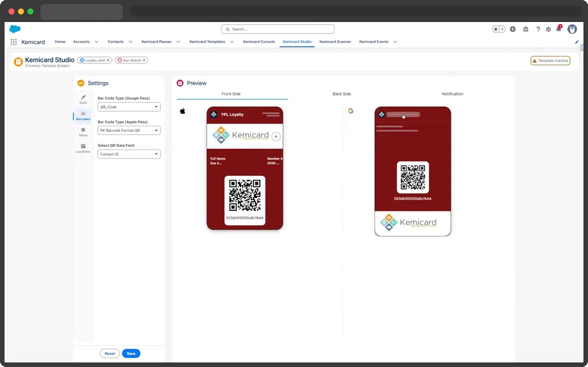Image resolution: width=588 pixels, height=367 pixels.
Task: Expand the Kemicard Templates chevron
Action: click(232, 42)
